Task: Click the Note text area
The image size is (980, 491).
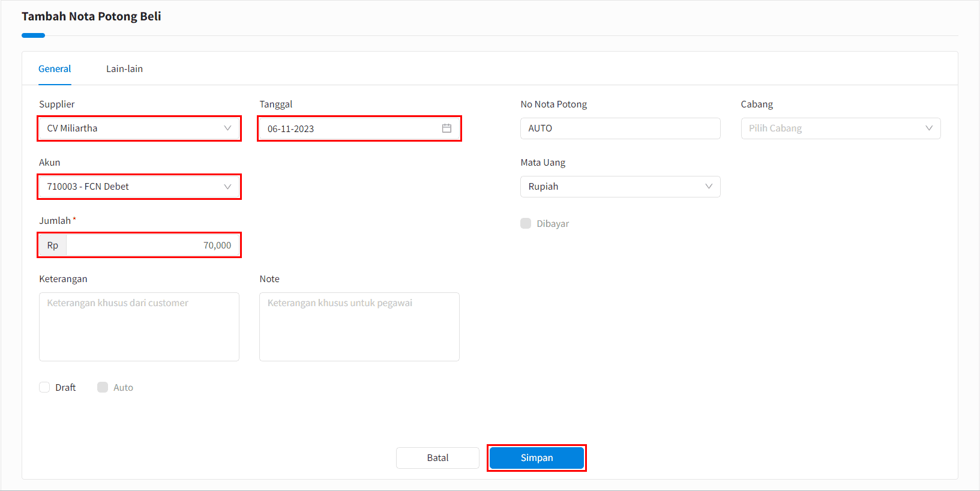Action: (359, 327)
